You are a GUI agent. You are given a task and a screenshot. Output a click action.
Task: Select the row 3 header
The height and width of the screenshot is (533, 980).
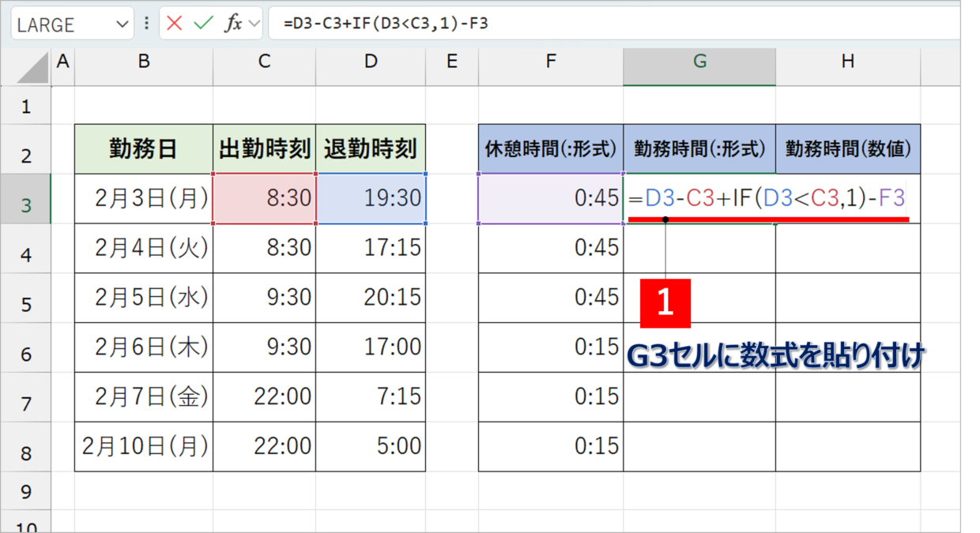pyautogui.click(x=26, y=205)
